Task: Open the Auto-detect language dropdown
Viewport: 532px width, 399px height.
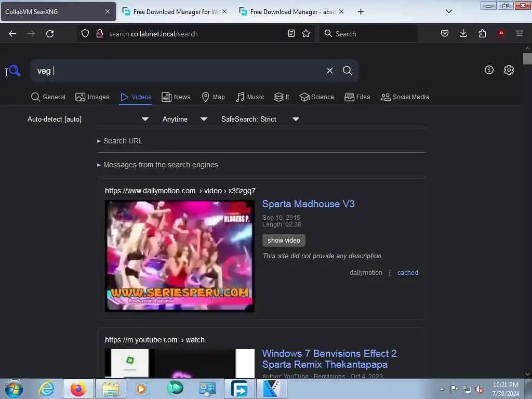Action: tap(88, 119)
